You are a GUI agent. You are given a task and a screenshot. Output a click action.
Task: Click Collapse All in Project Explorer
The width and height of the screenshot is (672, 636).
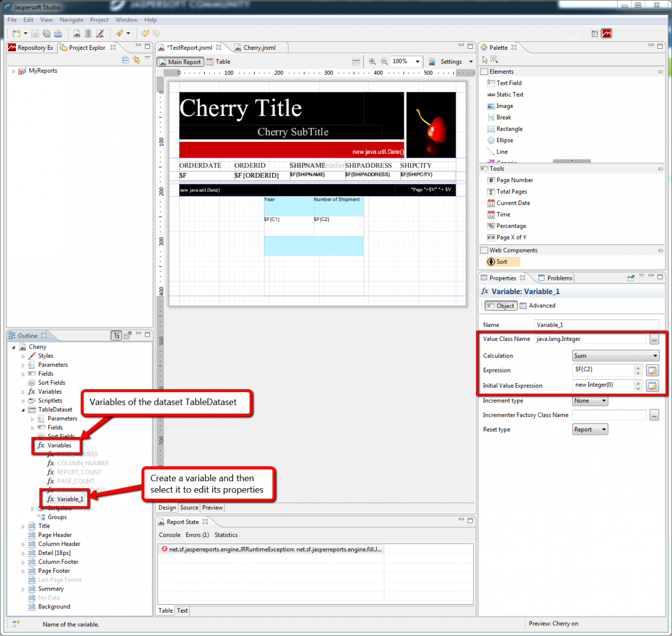125,60
